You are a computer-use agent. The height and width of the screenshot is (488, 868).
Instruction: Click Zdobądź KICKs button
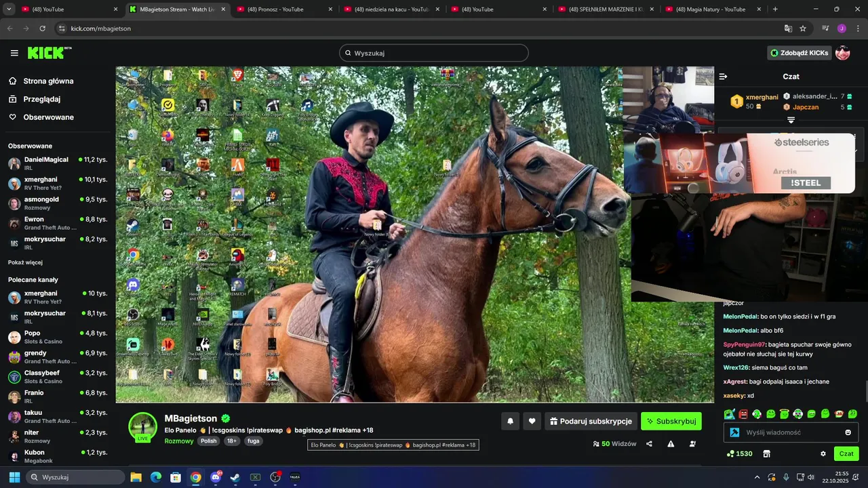(x=800, y=53)
